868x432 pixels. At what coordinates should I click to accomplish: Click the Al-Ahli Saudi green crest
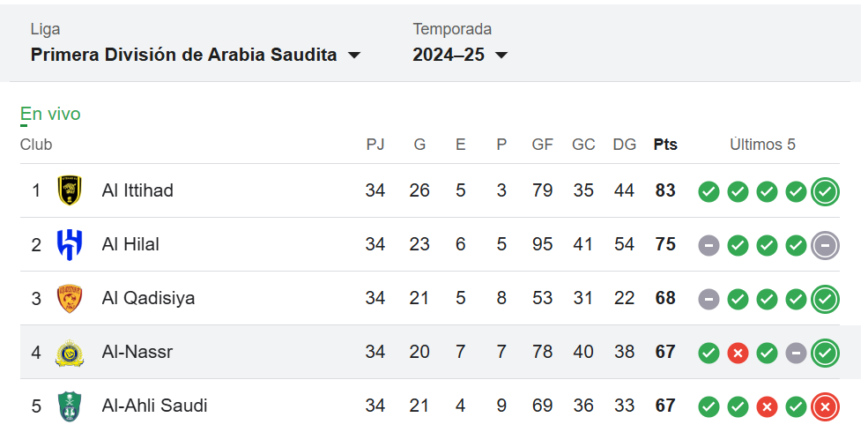[70, 406]
